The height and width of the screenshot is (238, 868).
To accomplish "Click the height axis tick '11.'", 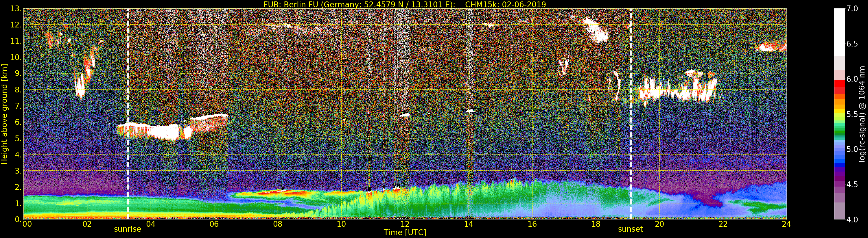I will point(16,41).
